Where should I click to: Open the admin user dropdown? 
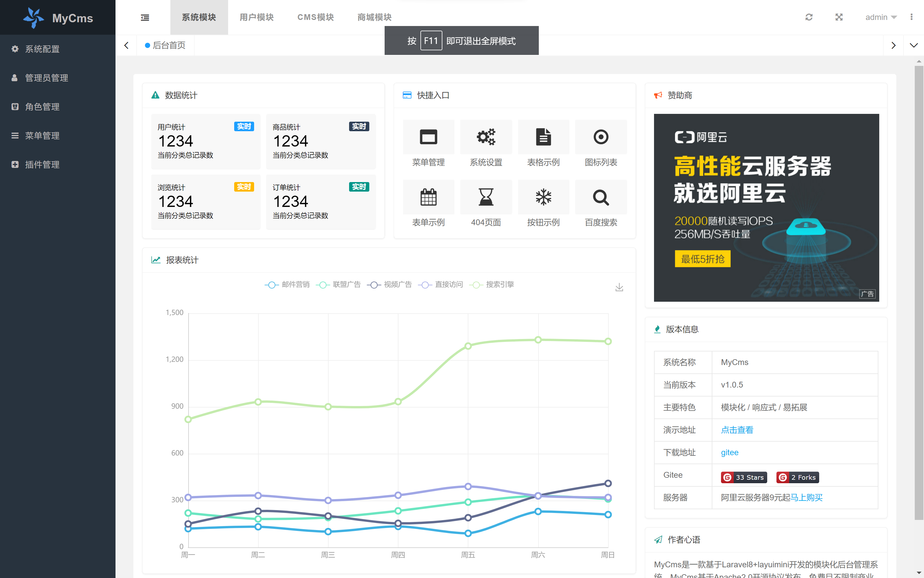[881, 17]
